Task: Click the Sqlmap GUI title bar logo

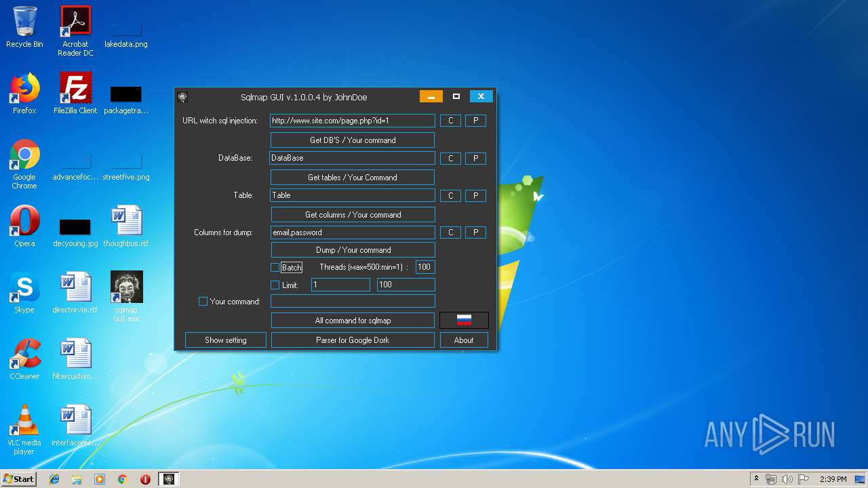Action: [x=182, y=97]
